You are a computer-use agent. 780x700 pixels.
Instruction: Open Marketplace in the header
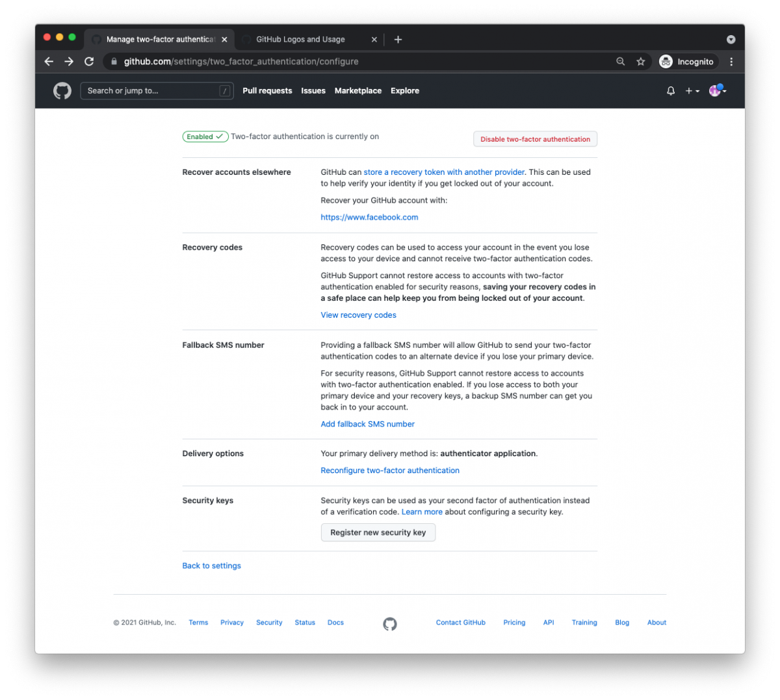(358, 91)
